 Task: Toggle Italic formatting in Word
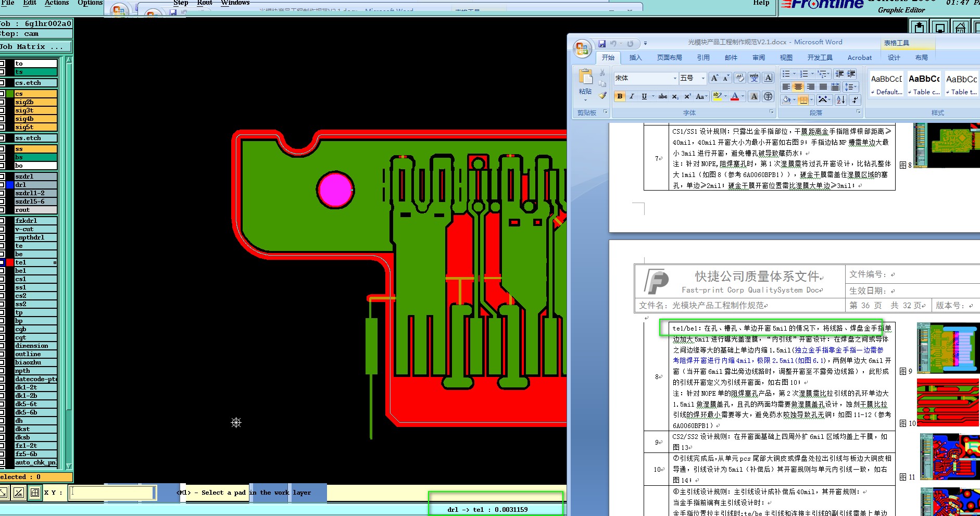tap(632, 96)
